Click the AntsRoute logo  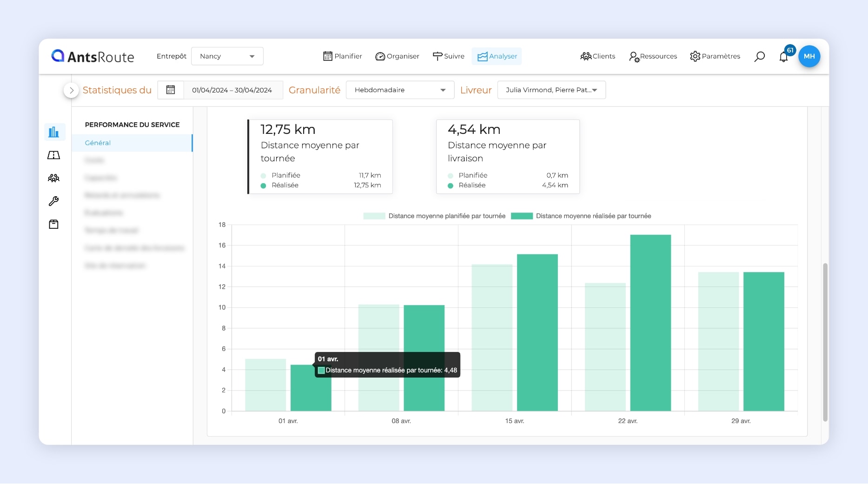pyautogui.click(x=93, y=56)
